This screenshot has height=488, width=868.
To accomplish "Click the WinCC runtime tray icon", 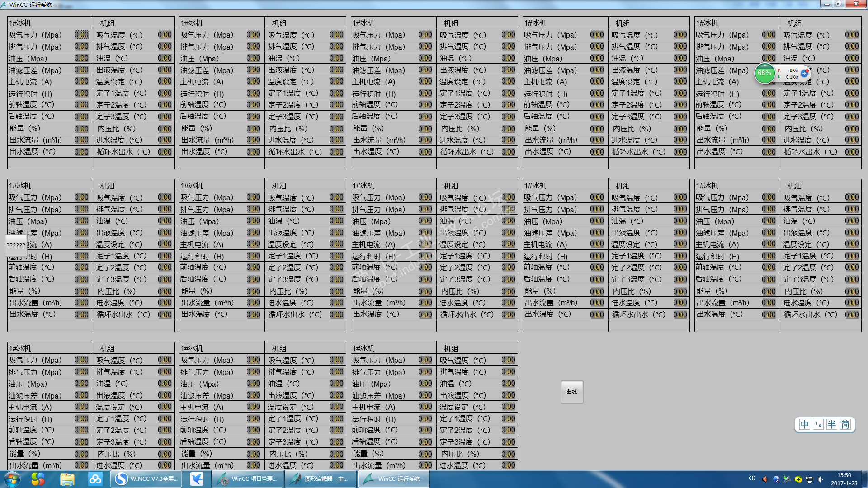I will coord(787,479).
